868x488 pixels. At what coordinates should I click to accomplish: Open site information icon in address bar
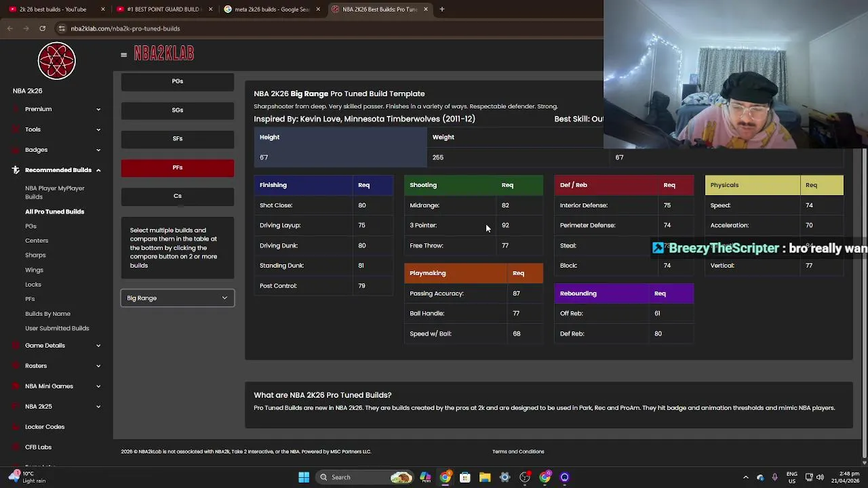(62, 28)
